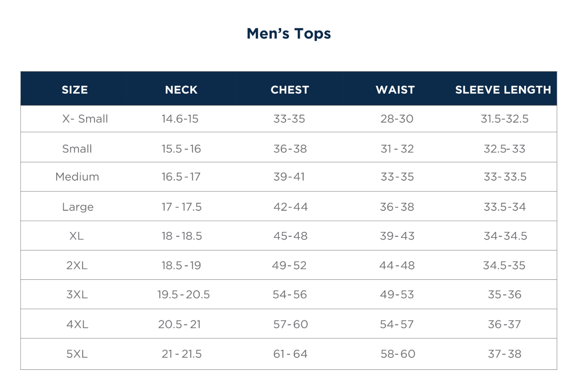Click the X-Small size row label

point(85,119)
